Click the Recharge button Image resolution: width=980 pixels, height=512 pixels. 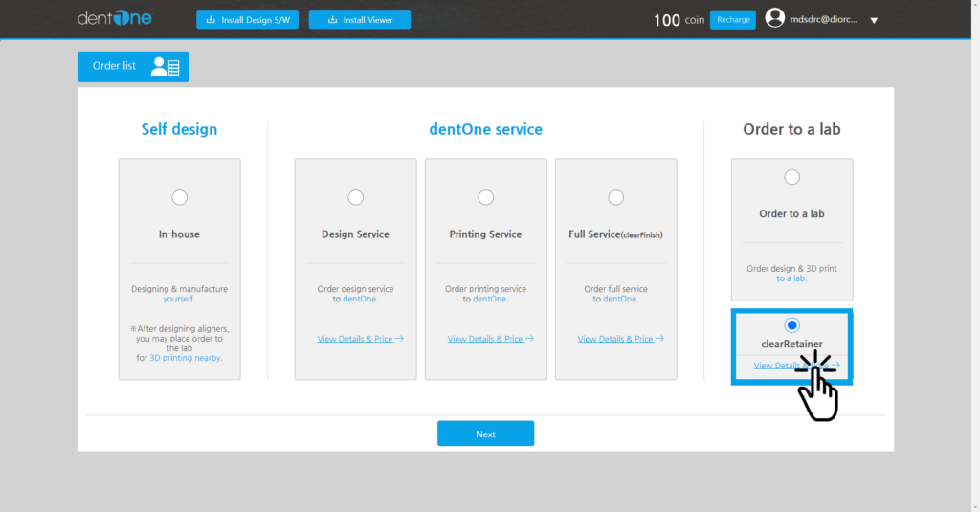click(733, 19)
